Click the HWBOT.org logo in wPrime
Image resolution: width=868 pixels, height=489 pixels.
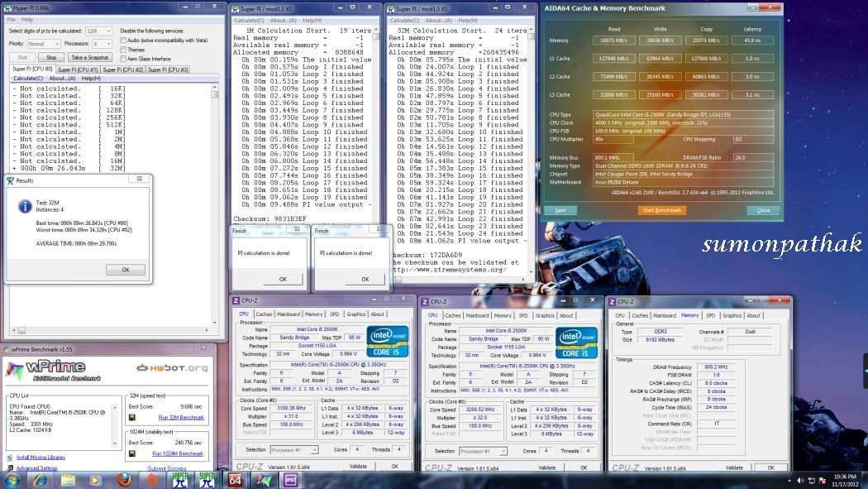point(172,367)
